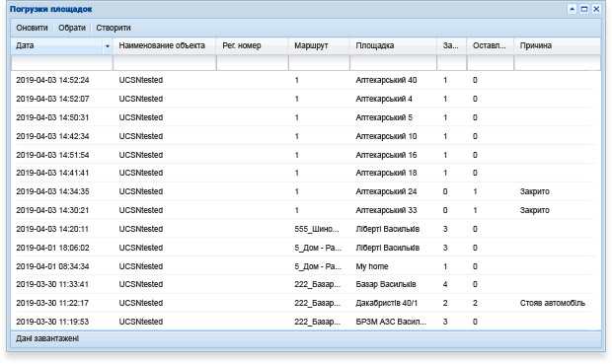Screen dimensions: 612x364
Task: Sort by the Оставл... column header
Action: point(491,45)
